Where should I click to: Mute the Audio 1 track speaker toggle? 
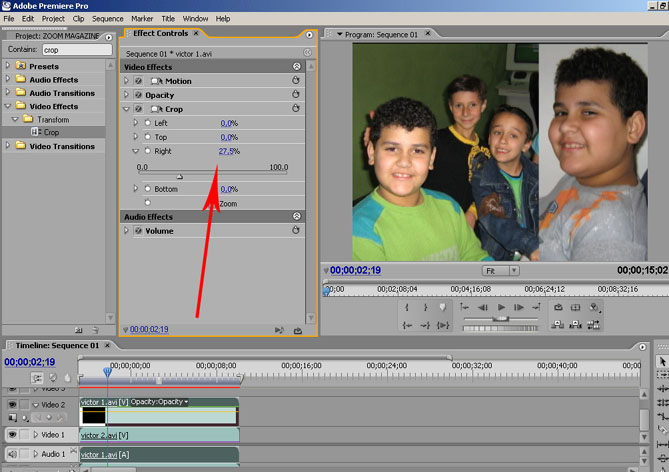pos(13,454)
